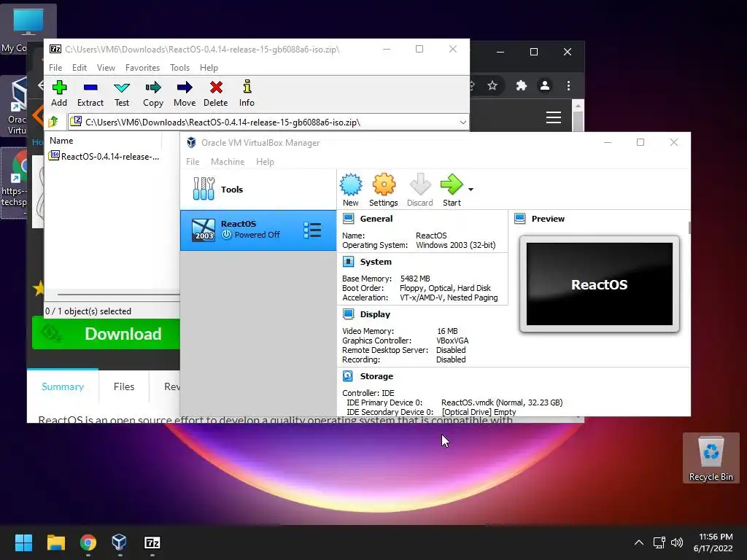Switch to Files tab on the webpage
The width and height of the screenshot is (747, 560).
tap(124, 386)
